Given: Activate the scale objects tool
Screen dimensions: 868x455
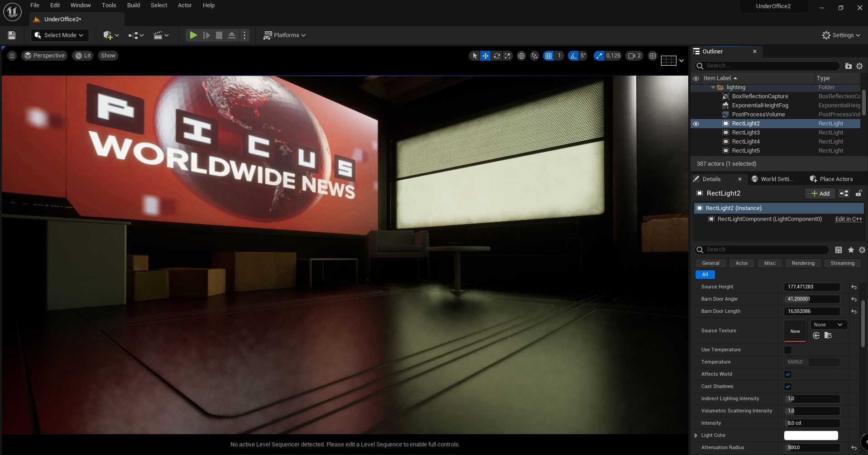Looking at the screenshot, I should coord(508,56).
